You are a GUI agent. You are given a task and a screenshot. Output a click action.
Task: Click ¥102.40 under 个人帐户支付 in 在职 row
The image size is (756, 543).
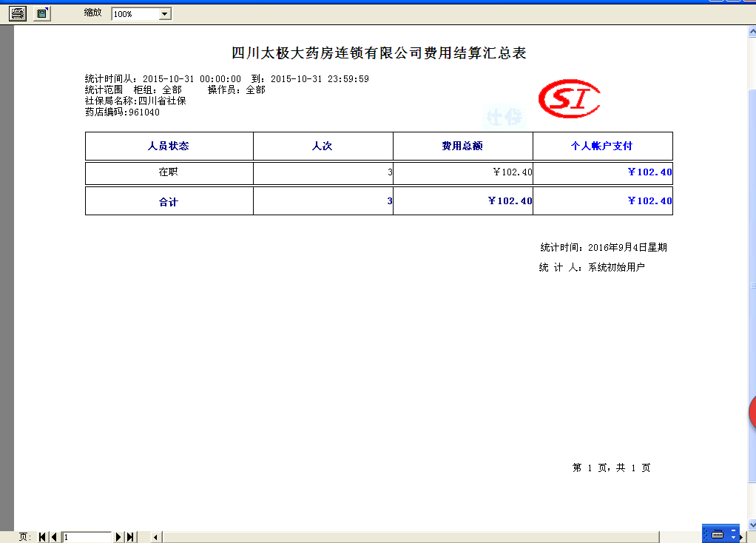[650, 172]
